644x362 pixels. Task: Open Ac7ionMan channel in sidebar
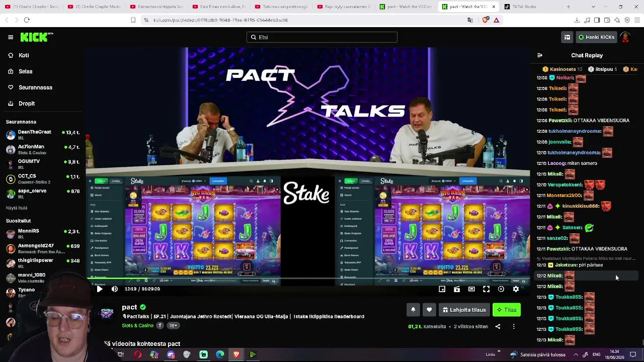click(x=43, y=149)
